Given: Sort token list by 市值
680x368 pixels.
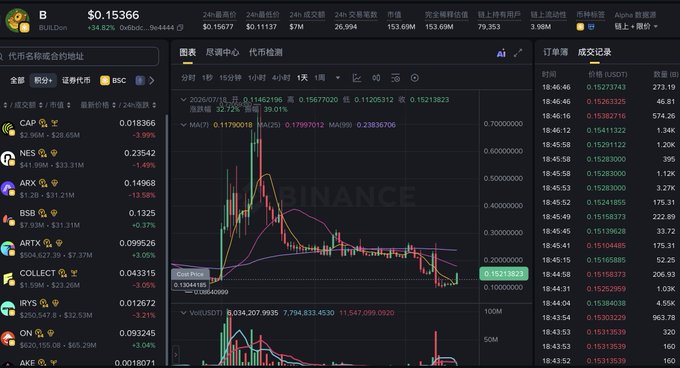Looking at the screenshot, I should tap(60, 105).
